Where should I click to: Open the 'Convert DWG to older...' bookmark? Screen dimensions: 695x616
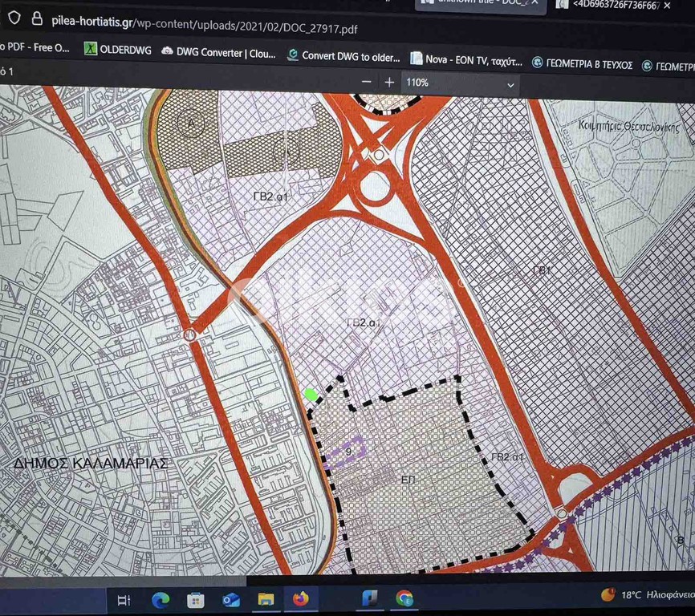coord(343,56)
